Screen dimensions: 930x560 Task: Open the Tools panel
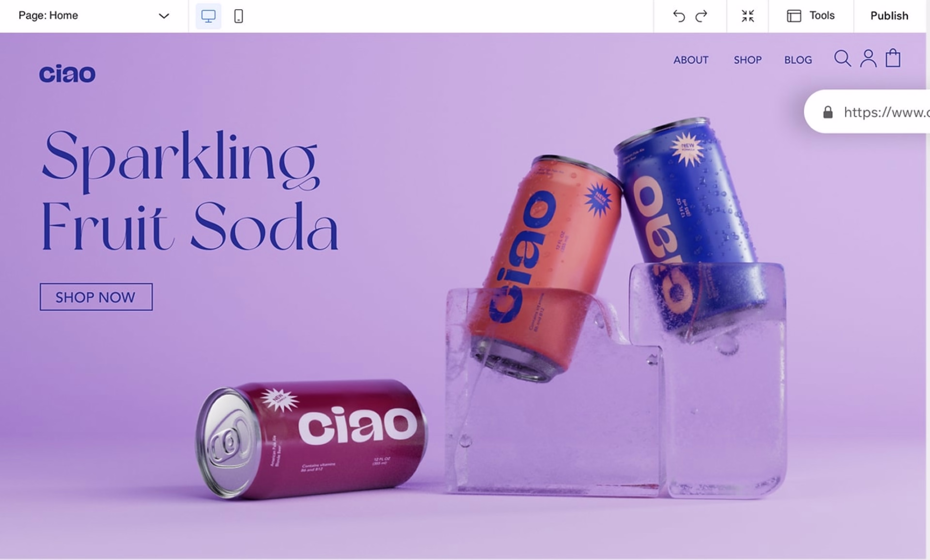click(811, 16)
